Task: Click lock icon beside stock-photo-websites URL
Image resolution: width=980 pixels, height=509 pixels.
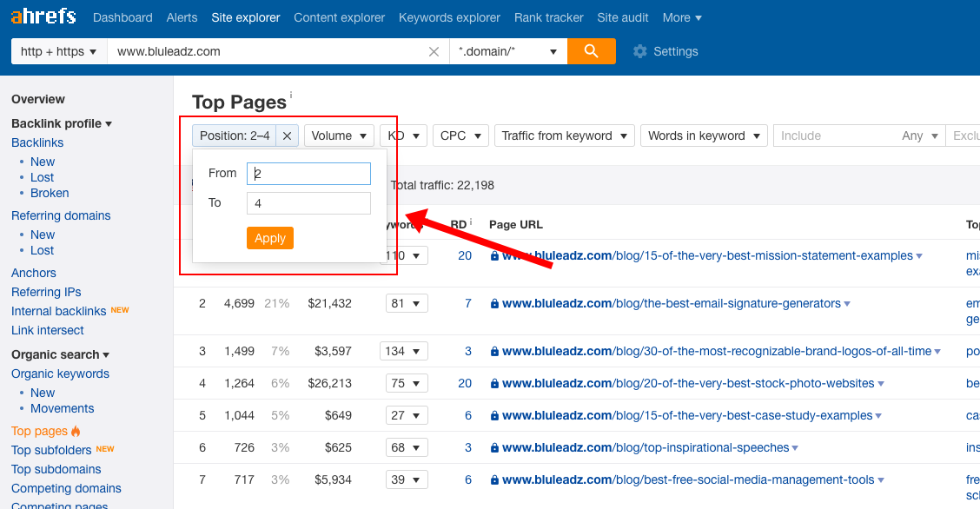Action: (494, 383)
